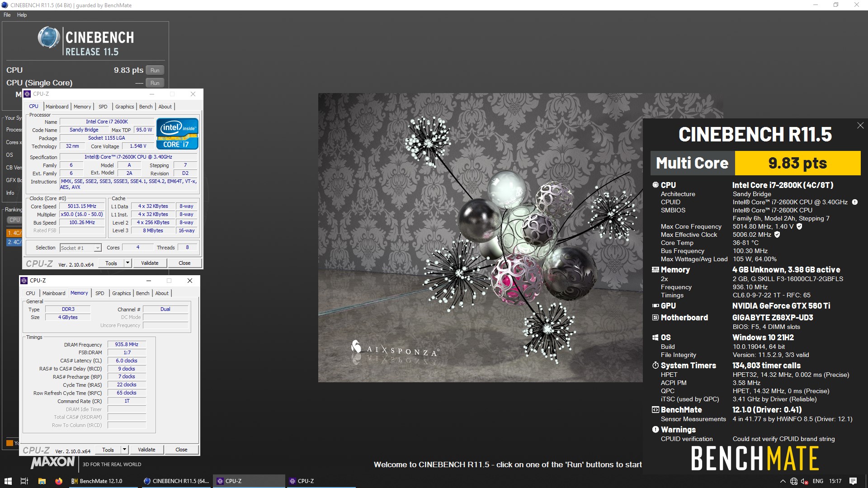
Task: Open the Socket #1 selection dropdown
Action: [x=80, y=248]
